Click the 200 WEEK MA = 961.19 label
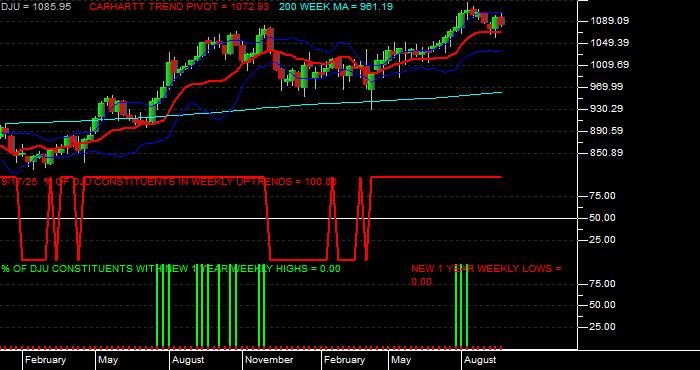 click(x=336, y=7)
